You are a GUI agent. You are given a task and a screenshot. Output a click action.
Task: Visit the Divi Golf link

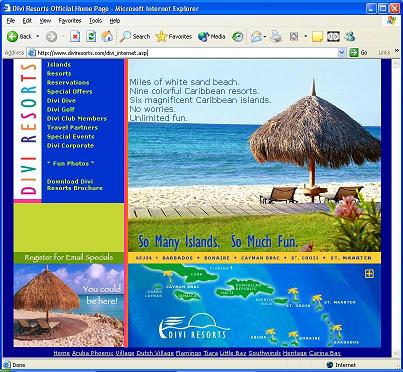point(61,110)
